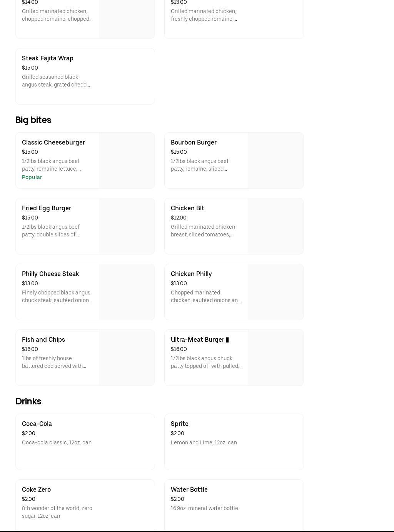The height and width of the screenshot is (532, 394).
Task: Click the Drinks section heading
Action: tap(28, 401)
